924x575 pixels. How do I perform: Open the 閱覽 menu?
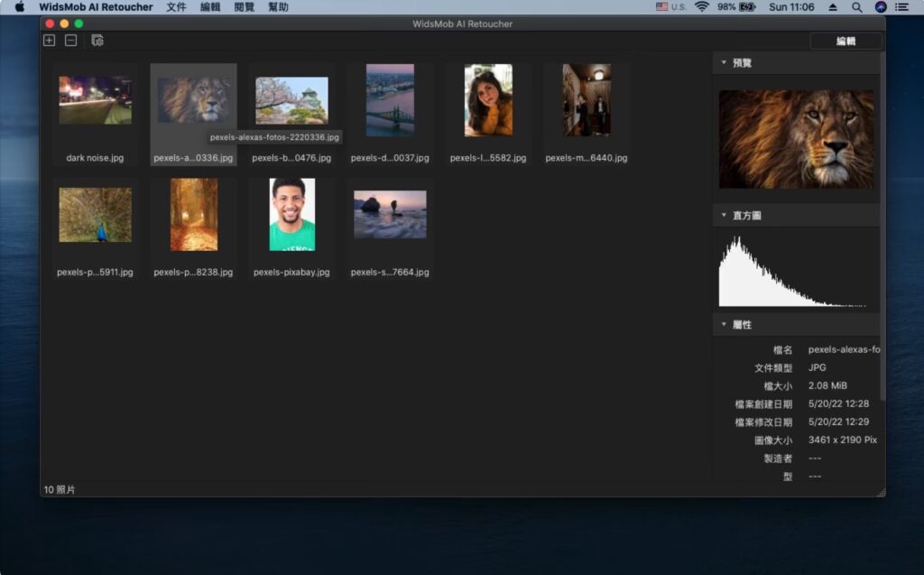(244, 7)
